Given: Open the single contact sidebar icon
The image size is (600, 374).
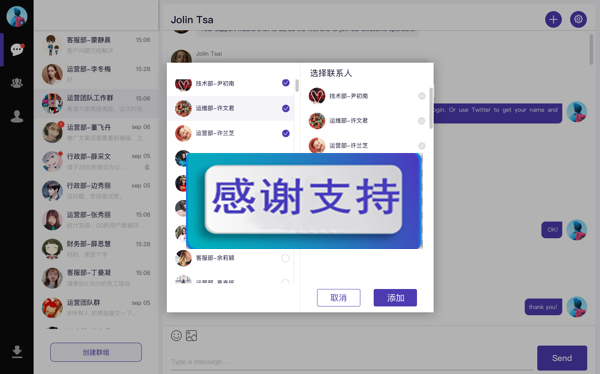Looking at the screenshot, I should 16,116.
